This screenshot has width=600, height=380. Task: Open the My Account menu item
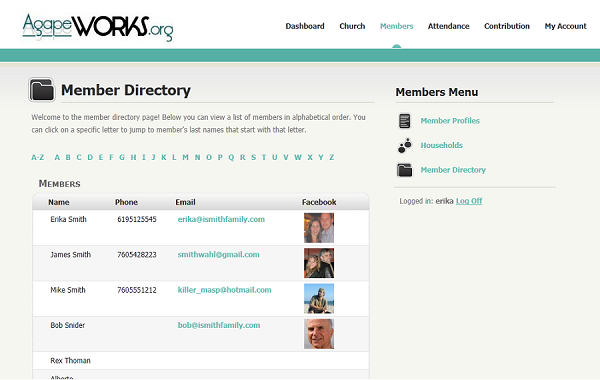[565, 26]
